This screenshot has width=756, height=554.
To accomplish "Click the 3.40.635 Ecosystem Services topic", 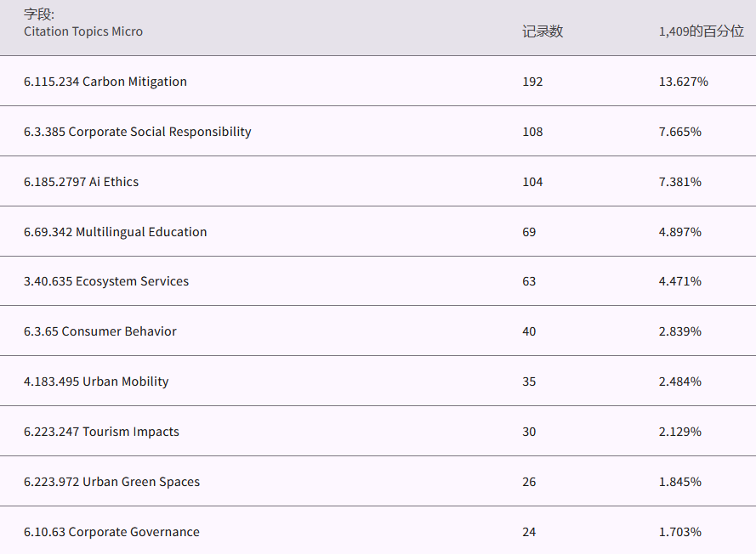I will [x=106, y=281].
